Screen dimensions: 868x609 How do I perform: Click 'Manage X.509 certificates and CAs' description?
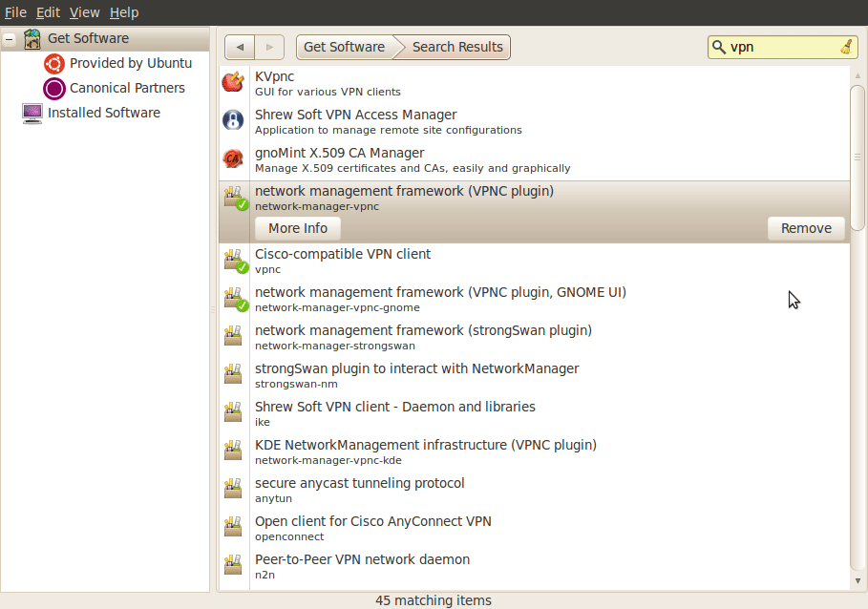pos(413,168)
